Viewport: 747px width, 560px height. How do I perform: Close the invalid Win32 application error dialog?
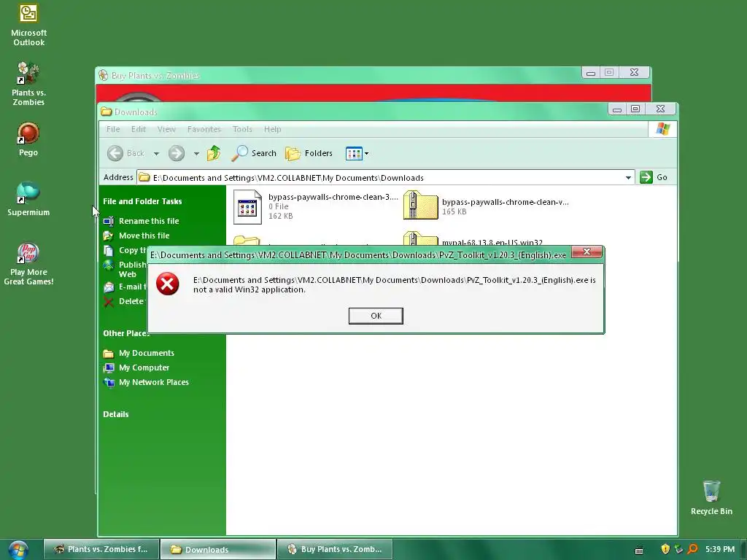pyautogui.click(x=587, y=252)
